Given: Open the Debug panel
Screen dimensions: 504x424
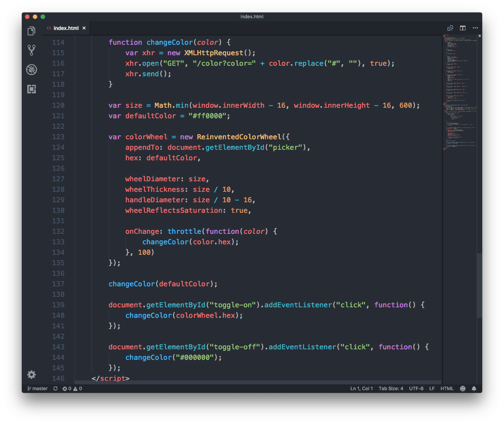Looking at the screenshot, I should [32, 70].
